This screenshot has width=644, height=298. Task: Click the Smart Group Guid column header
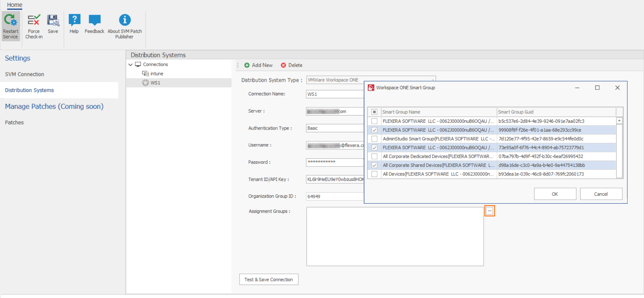coord(556,112)
